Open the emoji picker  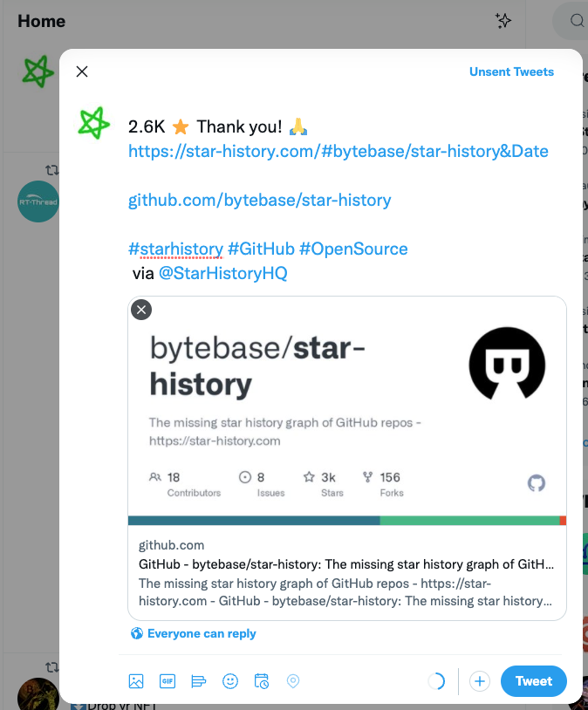pos(230,681)
